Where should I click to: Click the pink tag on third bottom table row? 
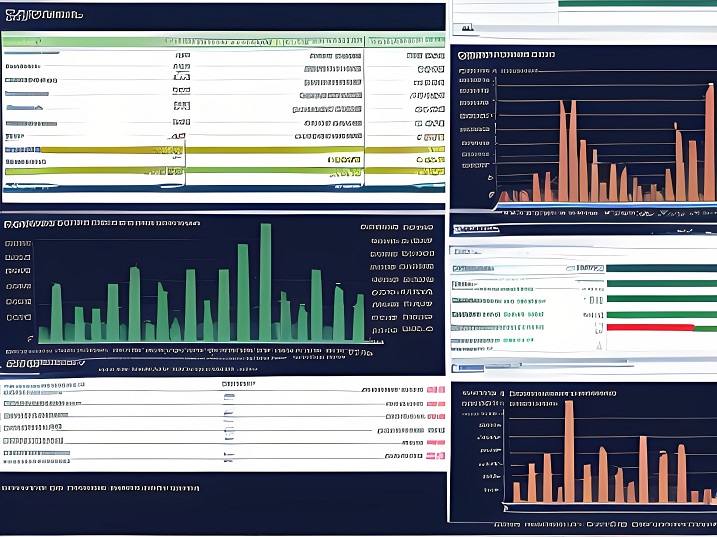point(435,416)
